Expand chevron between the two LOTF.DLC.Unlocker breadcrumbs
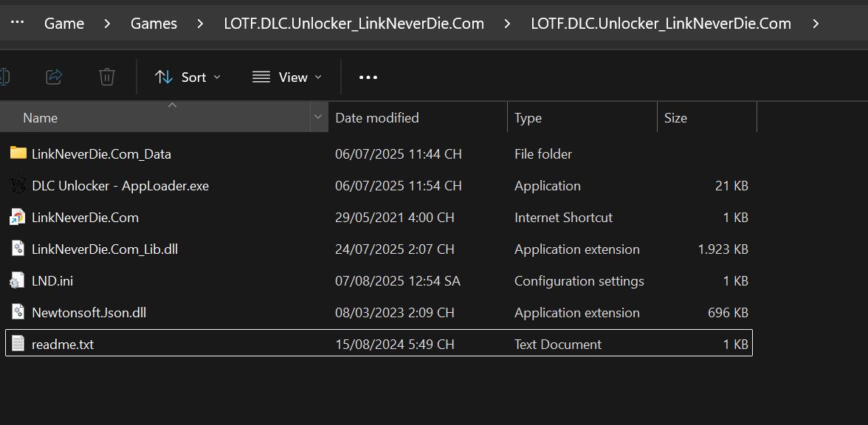The image size is (868, 425). [507, 24]
